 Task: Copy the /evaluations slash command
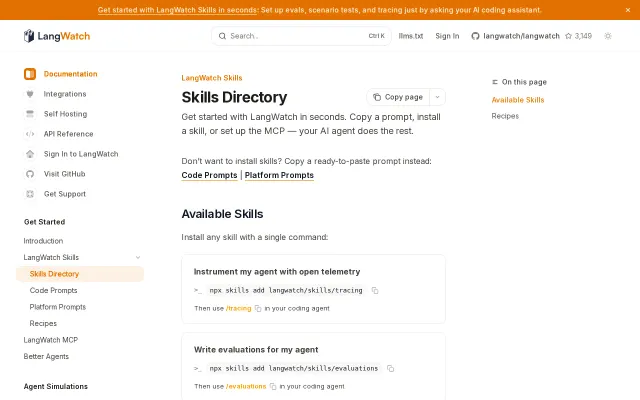pos(273,387)
